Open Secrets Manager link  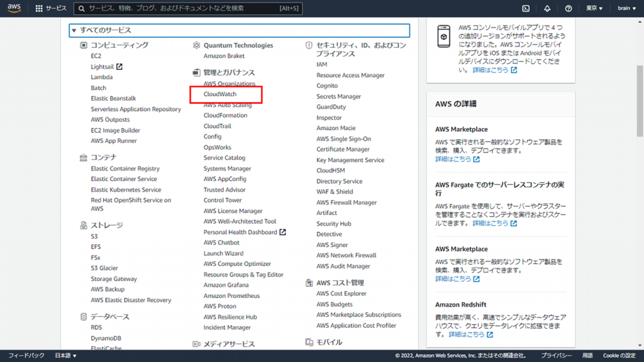[339, 96]
